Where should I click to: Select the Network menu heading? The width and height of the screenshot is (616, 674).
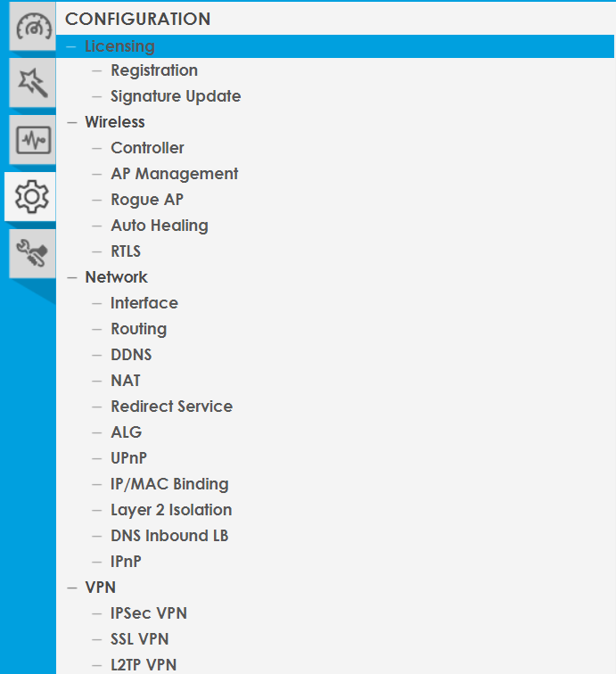tap(116, 277)
